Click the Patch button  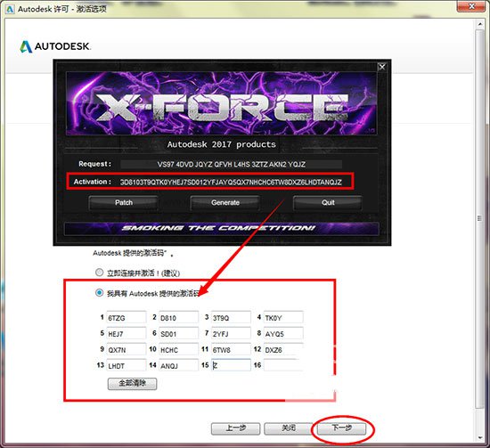pyautogui.click(x=124, y=202)
